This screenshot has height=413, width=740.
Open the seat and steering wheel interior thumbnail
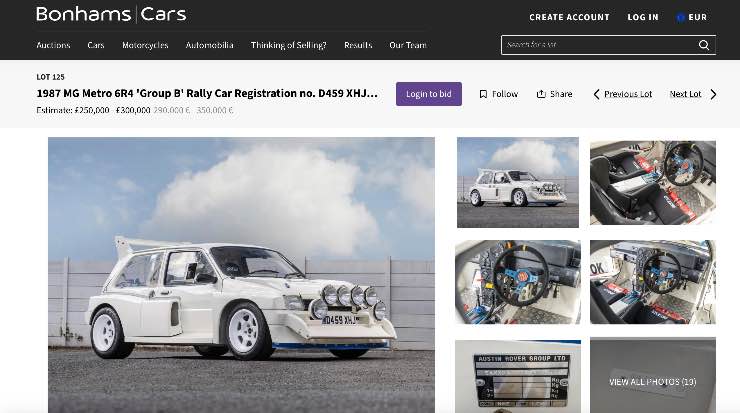tap(653, 183)
